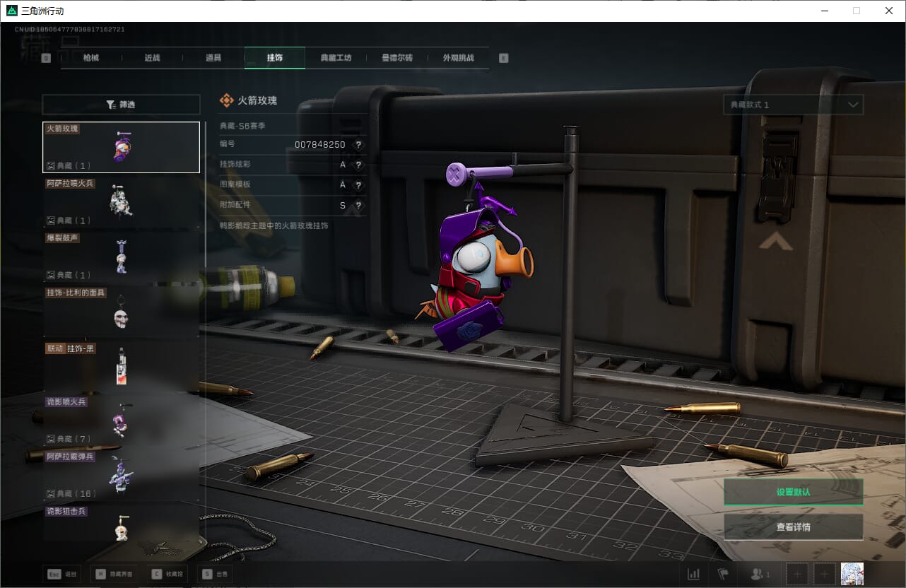The width and height of the screenshot is (906, 588).
Task: Choose the 诡影狙击兵 charm card
Action: (x=121, y=523)
